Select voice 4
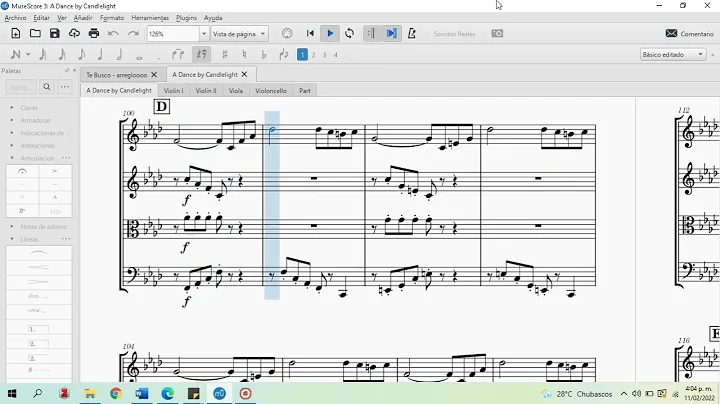 click(x=336, y=55)
